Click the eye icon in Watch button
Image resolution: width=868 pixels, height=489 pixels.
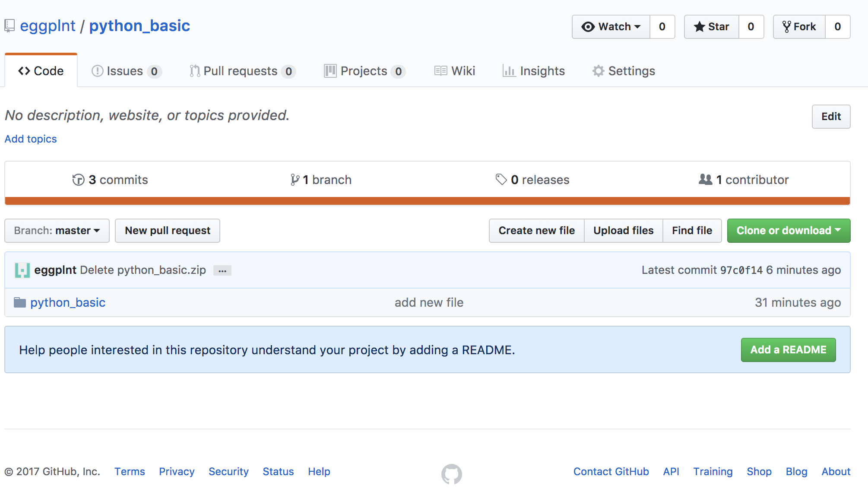(x=588, y=27)
